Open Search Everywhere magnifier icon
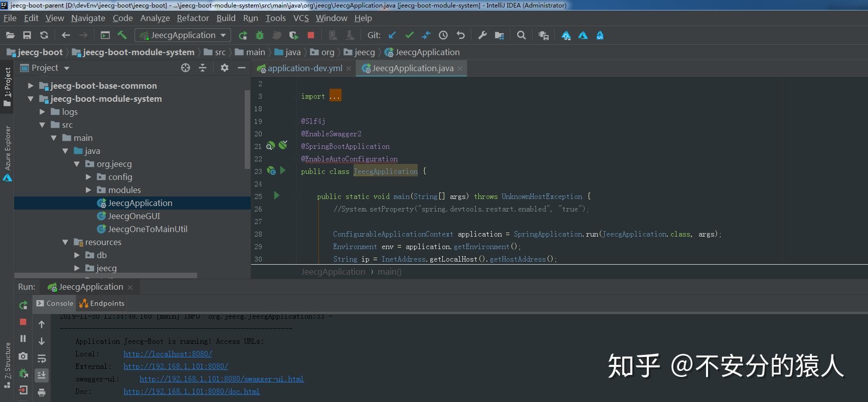Image resolution: width=868 pixels, height=402 pixels. point(522,35)
